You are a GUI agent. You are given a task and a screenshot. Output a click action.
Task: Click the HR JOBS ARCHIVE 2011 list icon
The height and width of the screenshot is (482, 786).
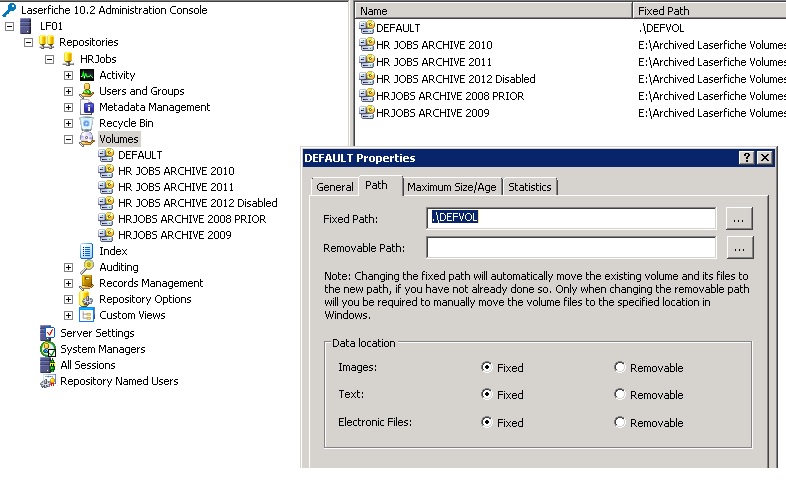click(367, 62)
